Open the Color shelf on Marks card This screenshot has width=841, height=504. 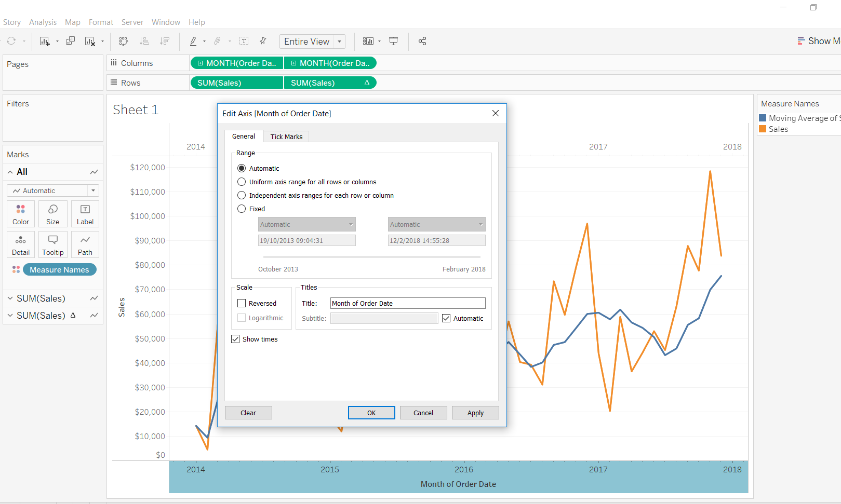coord(20,213)
